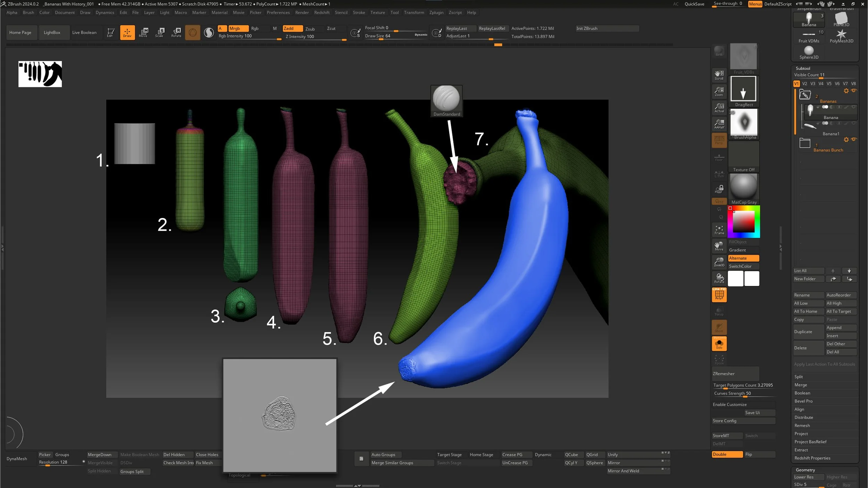
Task: Click the AAHalf zoom icon
Action: point(719,124)
